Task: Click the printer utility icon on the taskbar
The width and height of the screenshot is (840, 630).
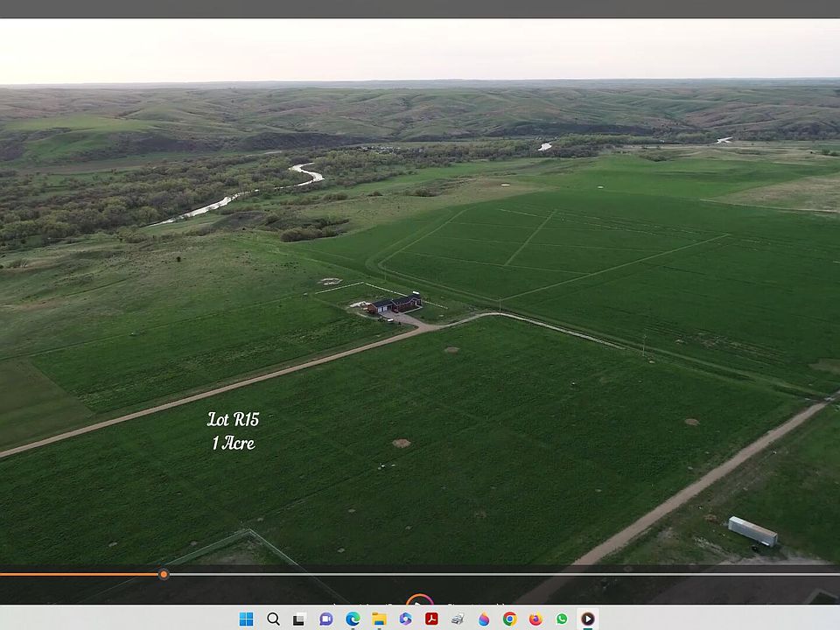Action: click(x=457, y=619)
